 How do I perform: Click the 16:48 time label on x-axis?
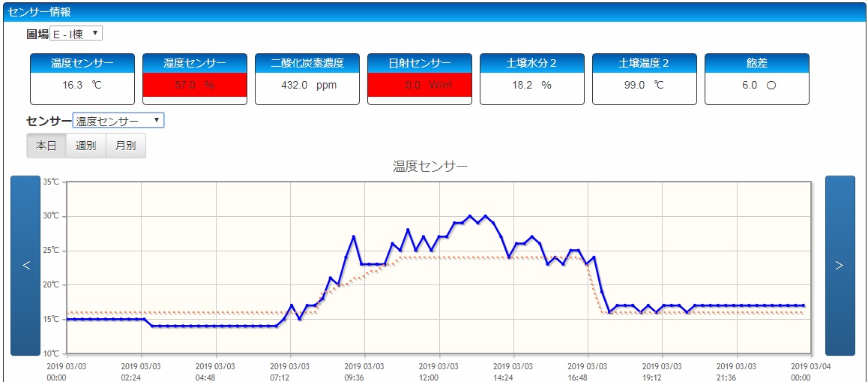click(588, 371)
